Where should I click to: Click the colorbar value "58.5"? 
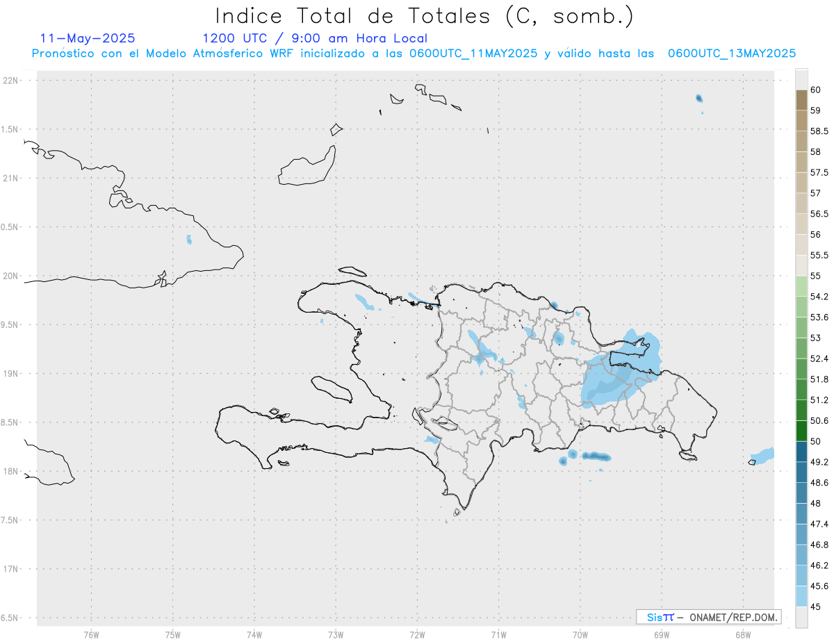(x=819, y=131)
